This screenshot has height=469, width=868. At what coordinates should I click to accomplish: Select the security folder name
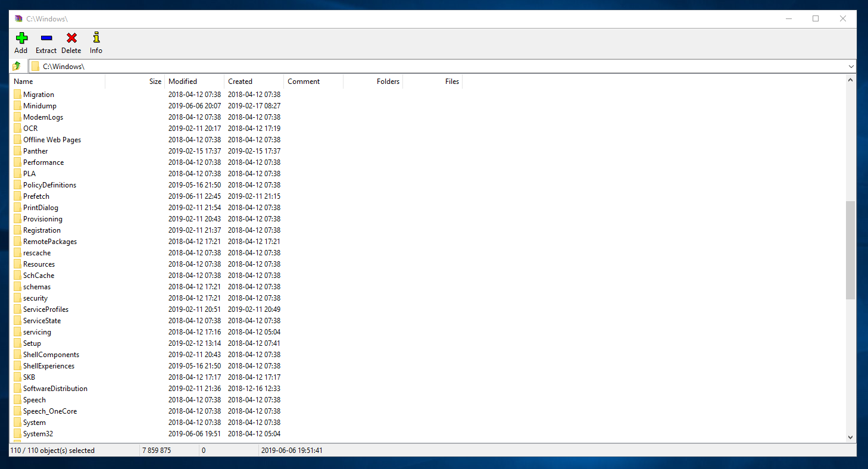[x=35, y=298]
